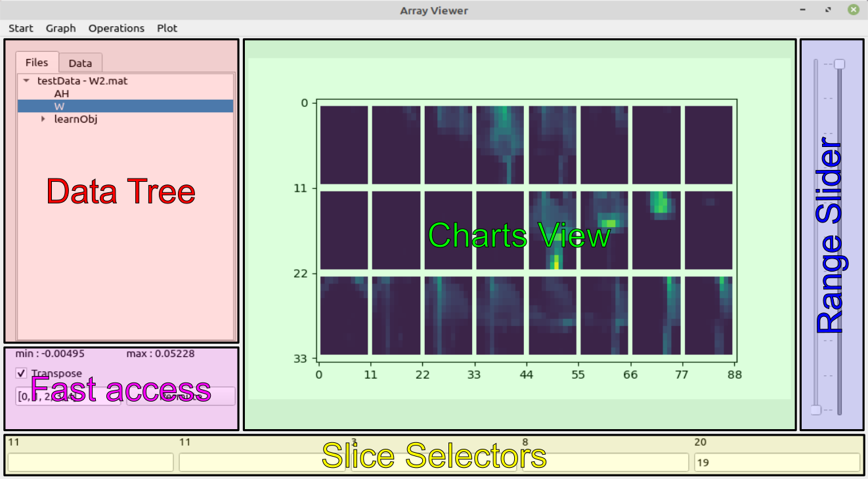Select the AH array in the tree
Screen dimensions: 868x479
click(62, 94)
